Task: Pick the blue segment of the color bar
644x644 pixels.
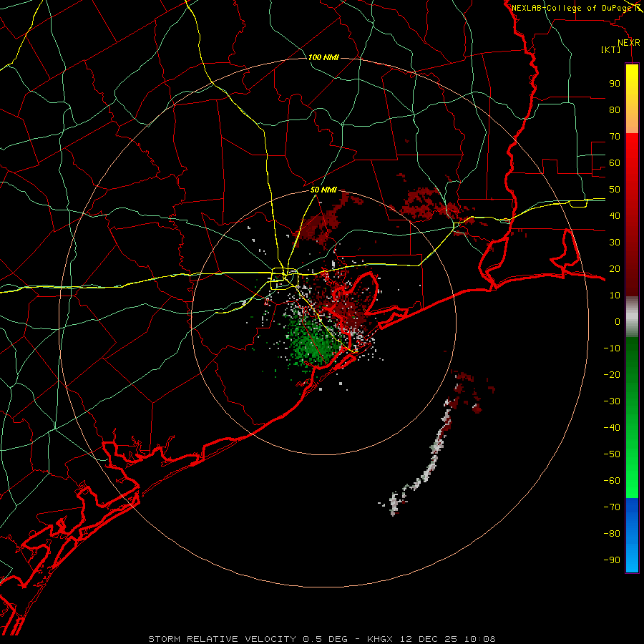Action: (x=632, y=535)
